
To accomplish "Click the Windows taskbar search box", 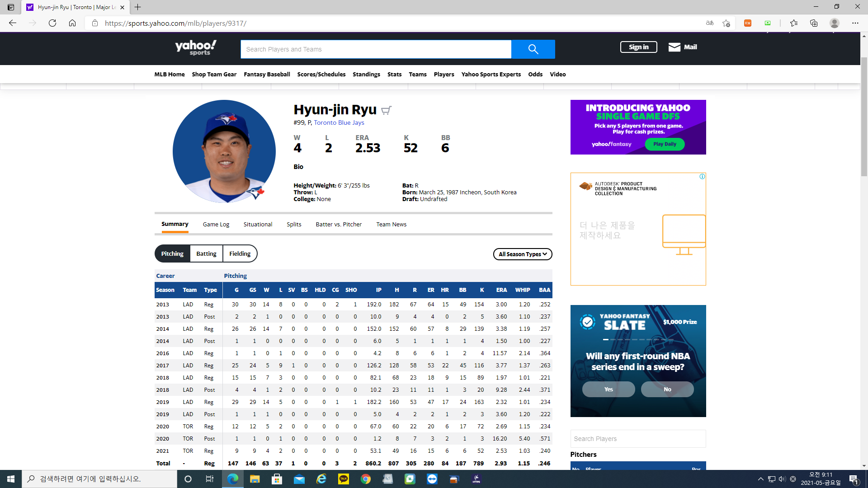I will point(99,479).
